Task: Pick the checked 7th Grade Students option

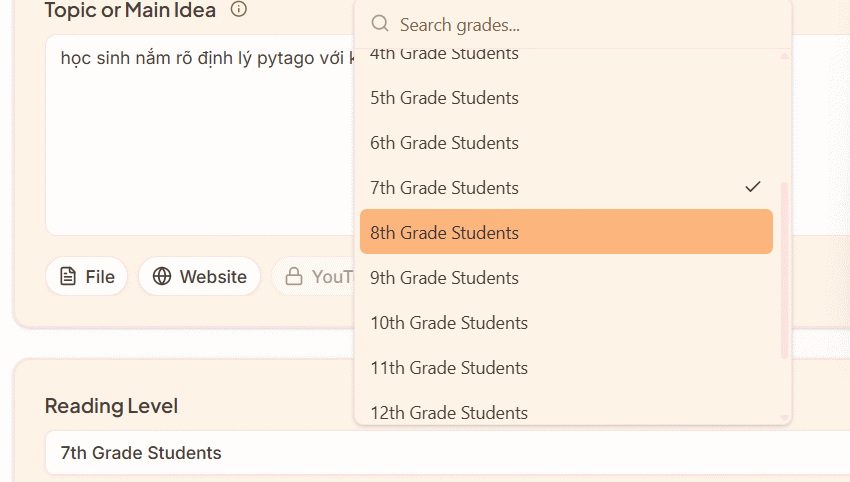Action: (444, 188)
